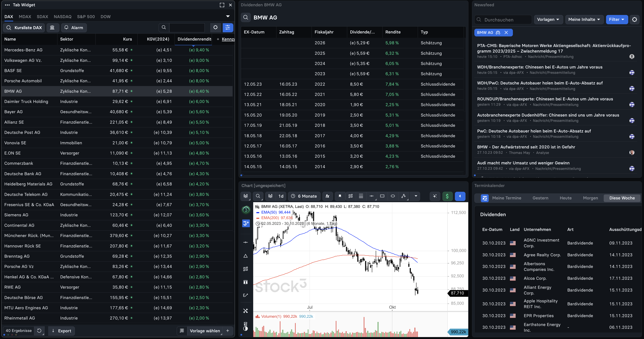Click the Alarm bell button
644x339 pixels.
pyautogui.click(x=74, y=28)
